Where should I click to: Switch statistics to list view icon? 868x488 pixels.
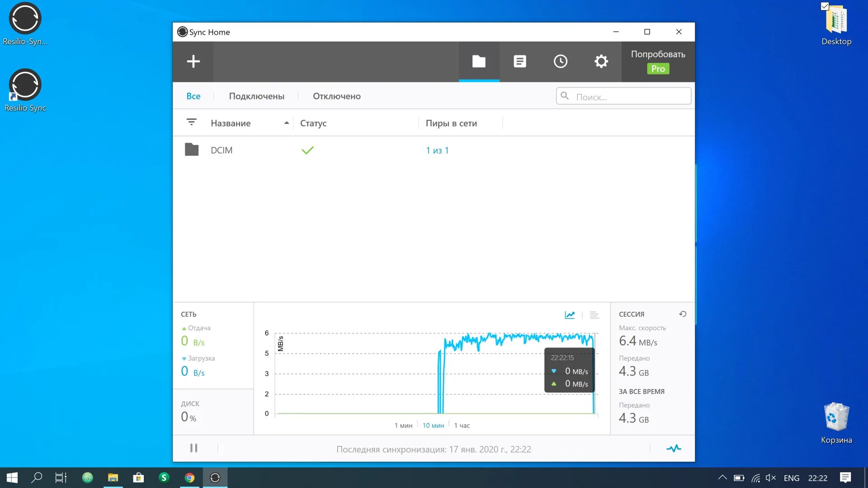(594, 315)
